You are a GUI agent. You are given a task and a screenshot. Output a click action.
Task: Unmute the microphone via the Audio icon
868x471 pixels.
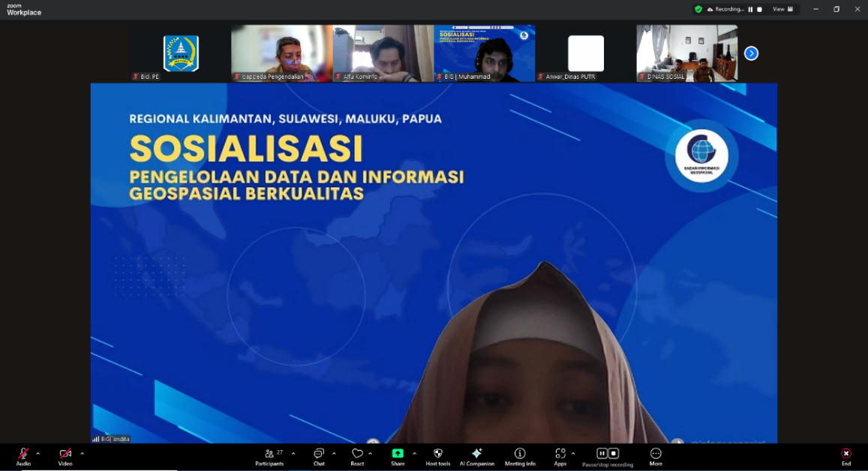23,454
